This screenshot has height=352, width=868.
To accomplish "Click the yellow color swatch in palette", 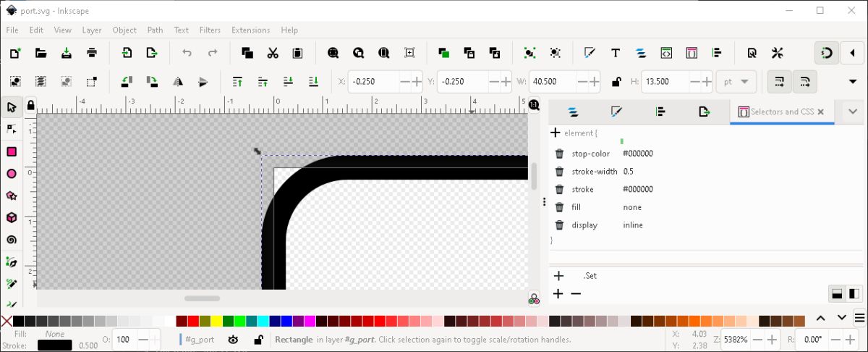I will point(216,321).
